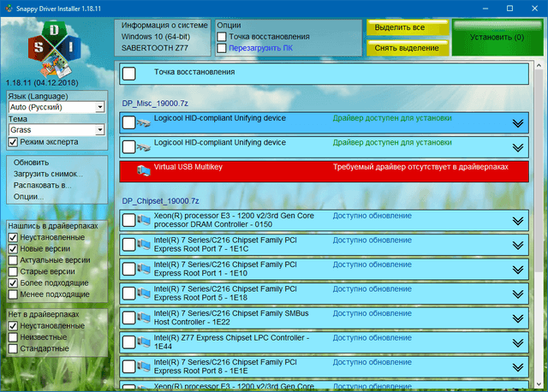
Task: Click the Snappy Driver Installer title bar icon
Action: (9, 9)
